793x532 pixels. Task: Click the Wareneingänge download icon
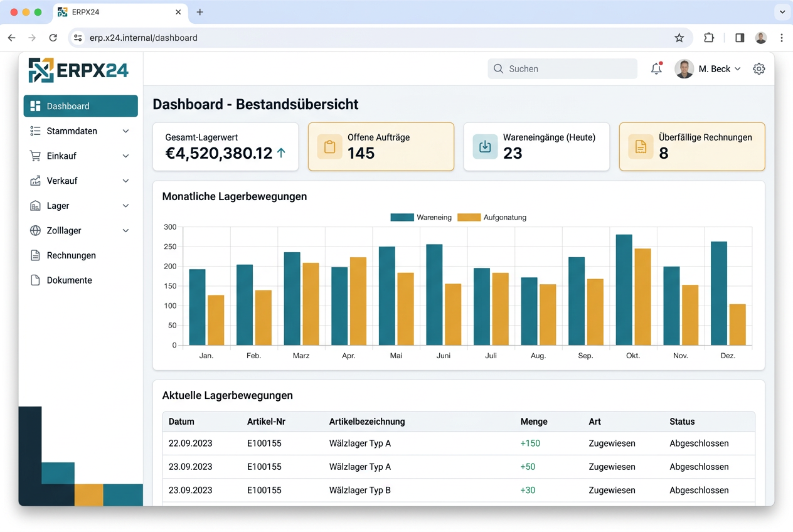point(485,147)
